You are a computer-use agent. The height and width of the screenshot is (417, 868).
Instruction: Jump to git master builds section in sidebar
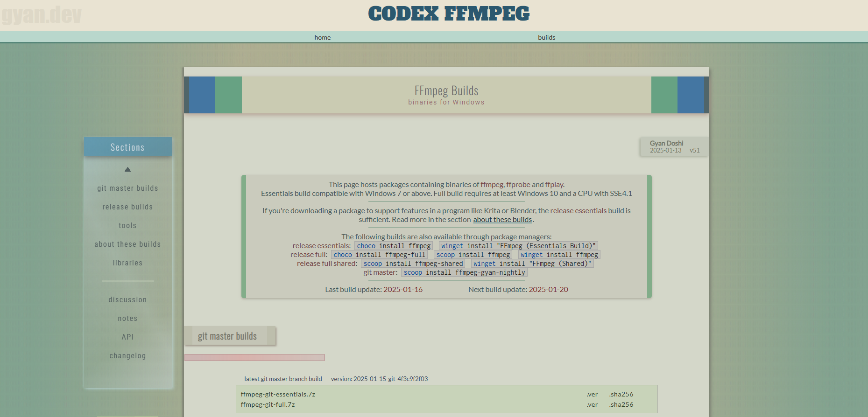pos(127,188)
